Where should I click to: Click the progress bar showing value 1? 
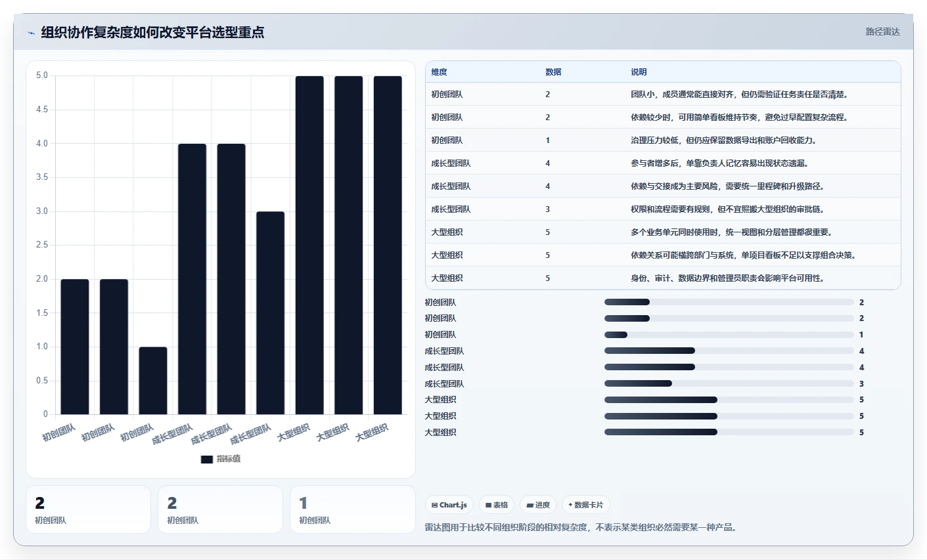[729, 335]
